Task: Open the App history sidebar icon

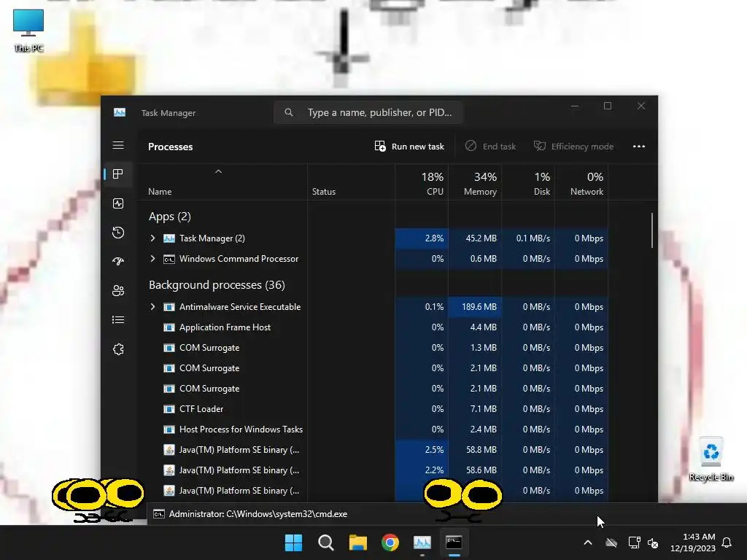Action: pos(118,233)
